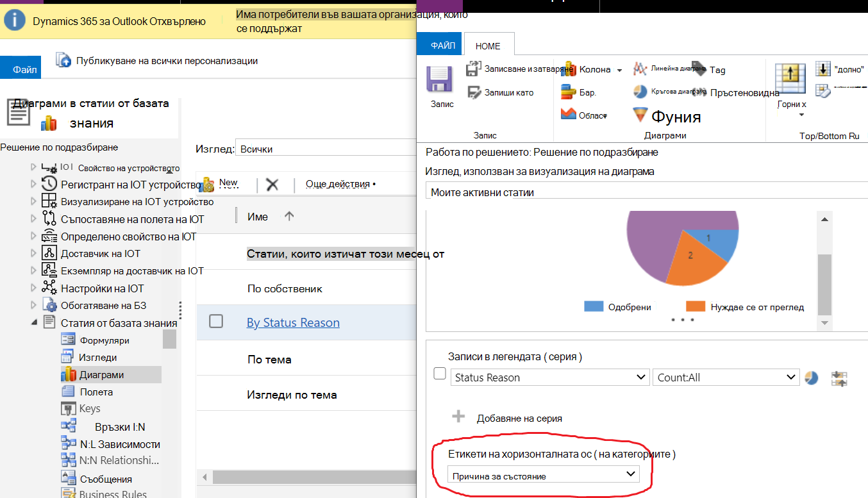Open the Count:All aggregate dropdown
The image size is (868, 498).
(726, 378)
